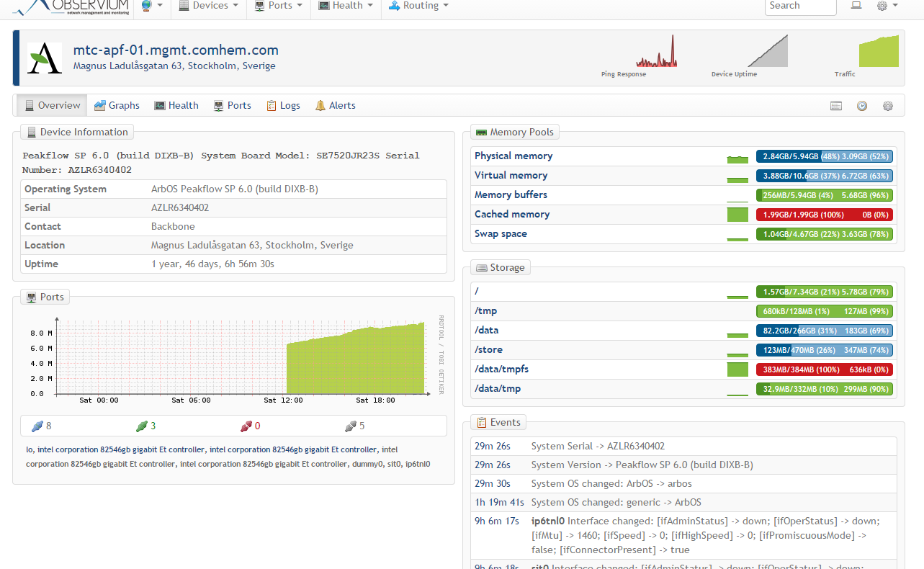The width and height of the screenshot is (924, 569).
Task: Click the Search input field
Action: pyautogui.click(x=799, y=6)
